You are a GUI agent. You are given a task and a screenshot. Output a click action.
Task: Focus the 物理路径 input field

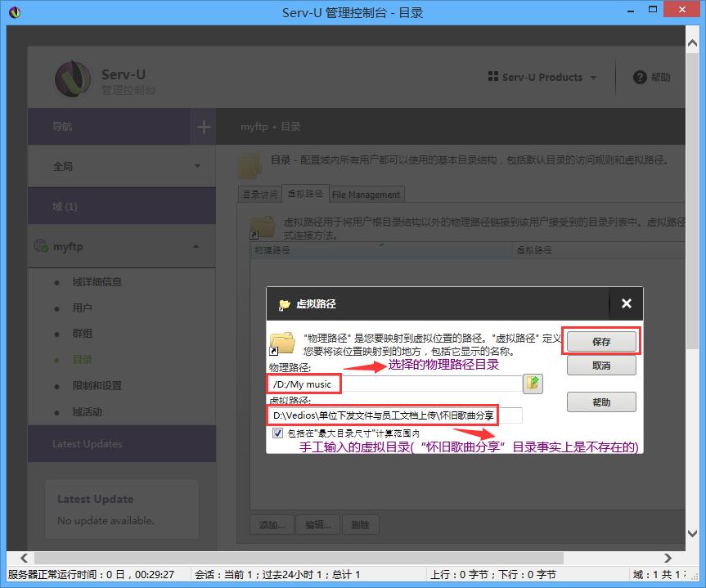tap(395, 384)
